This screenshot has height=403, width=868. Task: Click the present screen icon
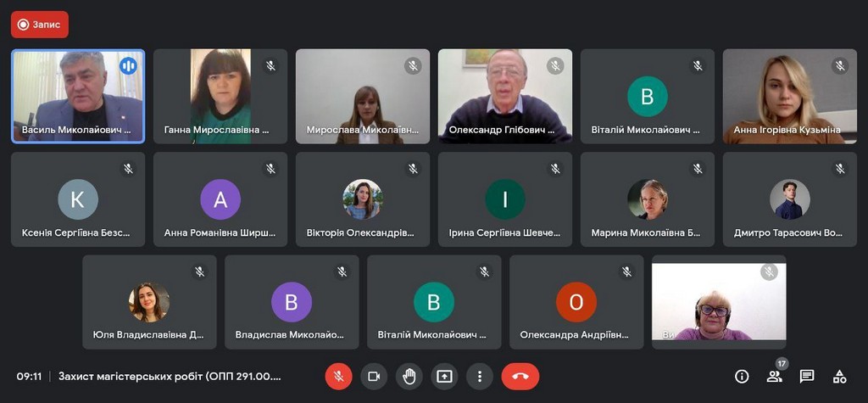click(444, 376)
